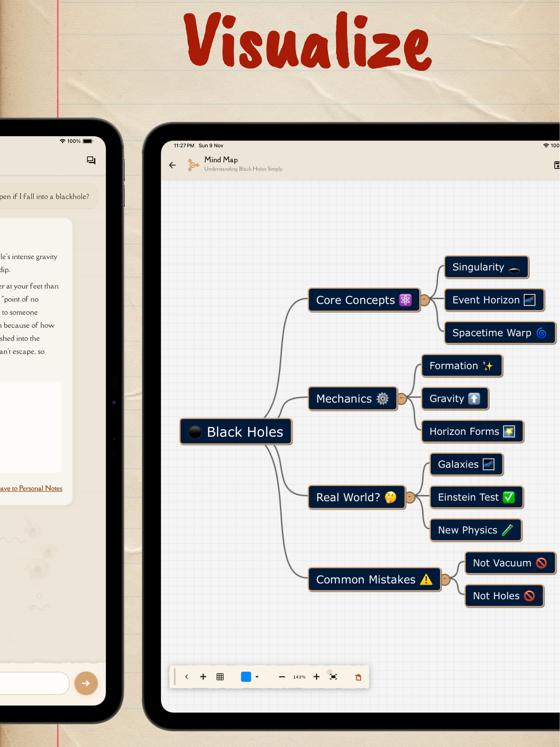Zoom in with plus next to 143%
The height and width of the screenshot is (747, 560).
tap(316, 676)
